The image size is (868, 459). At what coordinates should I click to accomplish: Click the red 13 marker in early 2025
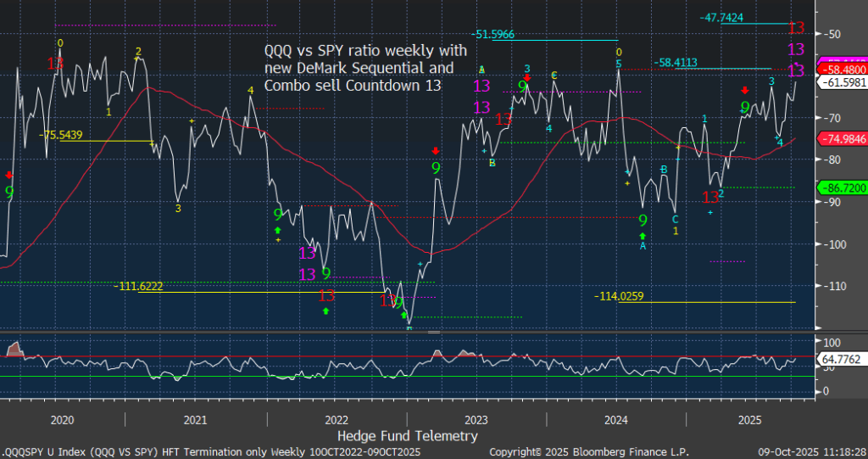[x=710, y=197]
